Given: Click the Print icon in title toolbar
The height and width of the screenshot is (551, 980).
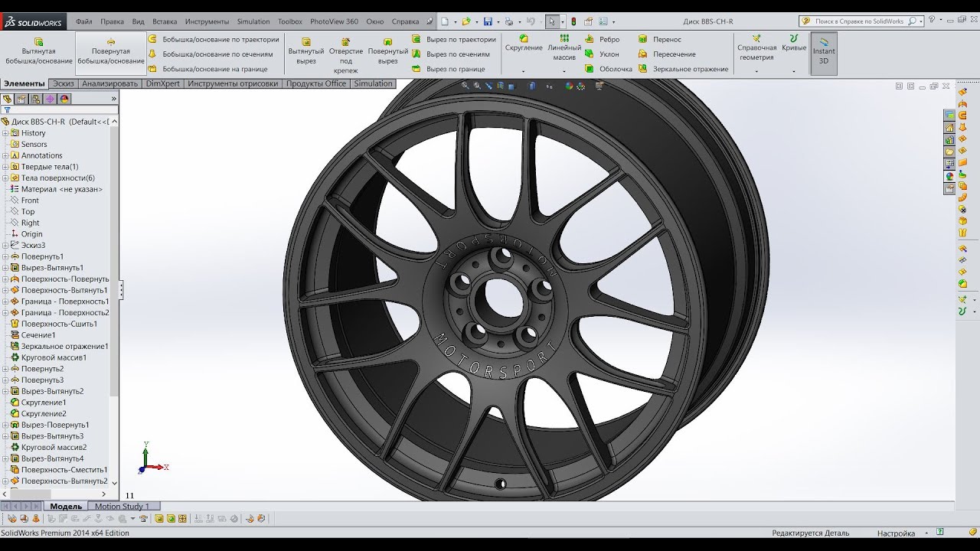Looking at the screenshot, I should (x=509, y=21).
